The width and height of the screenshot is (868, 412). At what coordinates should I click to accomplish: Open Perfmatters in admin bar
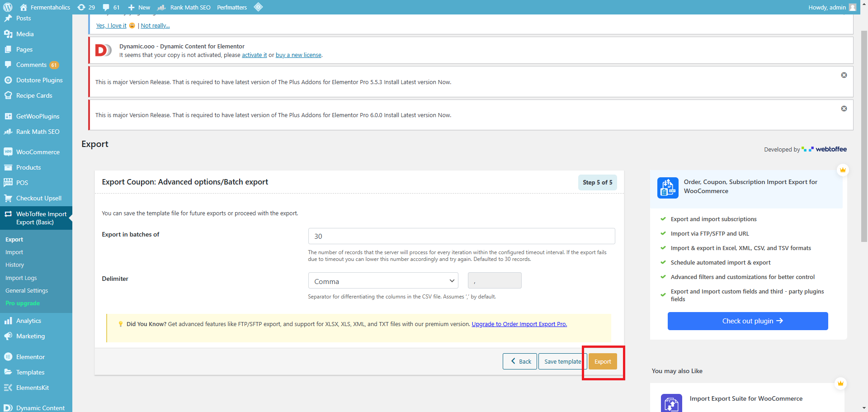coord(232,7)
